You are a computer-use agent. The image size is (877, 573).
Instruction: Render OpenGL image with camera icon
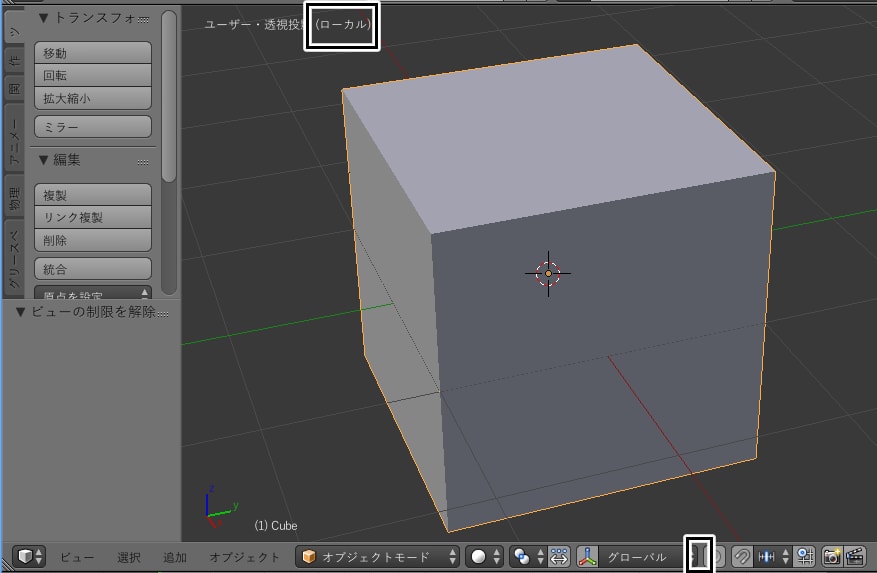(832, 556)
